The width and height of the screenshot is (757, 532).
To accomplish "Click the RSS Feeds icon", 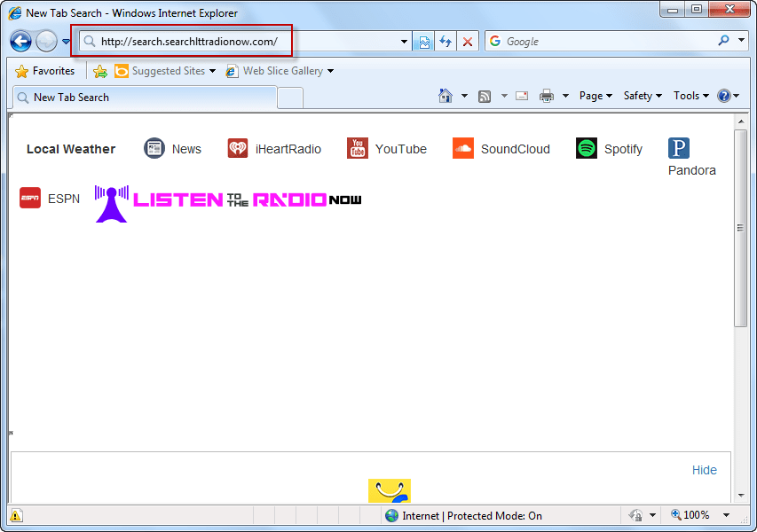I will click(485, 97).
